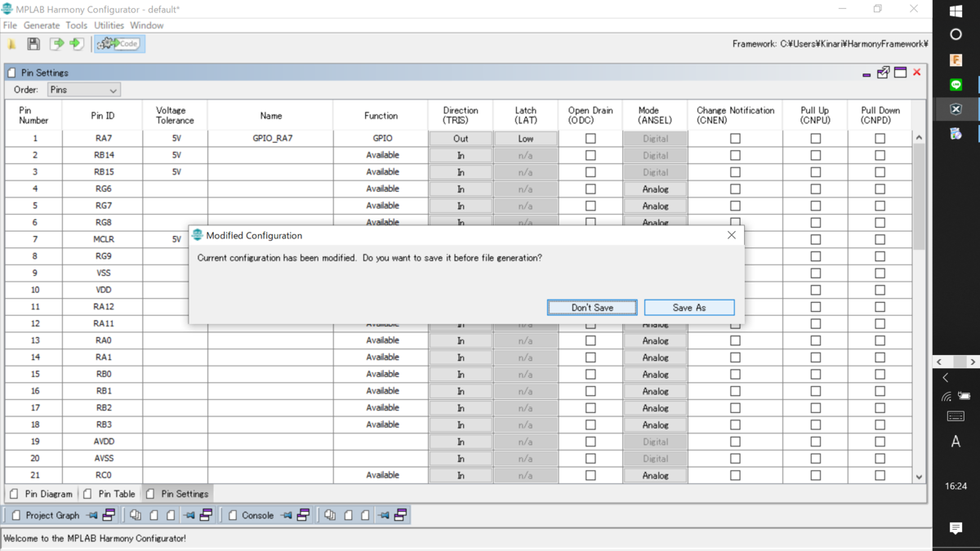
Task: Undock the Console panel window icon
Action: coord(303,515)
